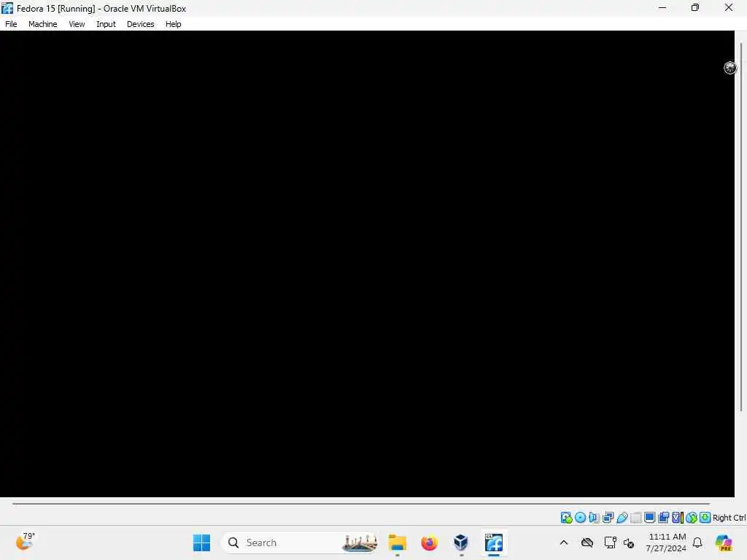Open the notifications bell
This screenshot has width=747, height=560.
point(697,542)
